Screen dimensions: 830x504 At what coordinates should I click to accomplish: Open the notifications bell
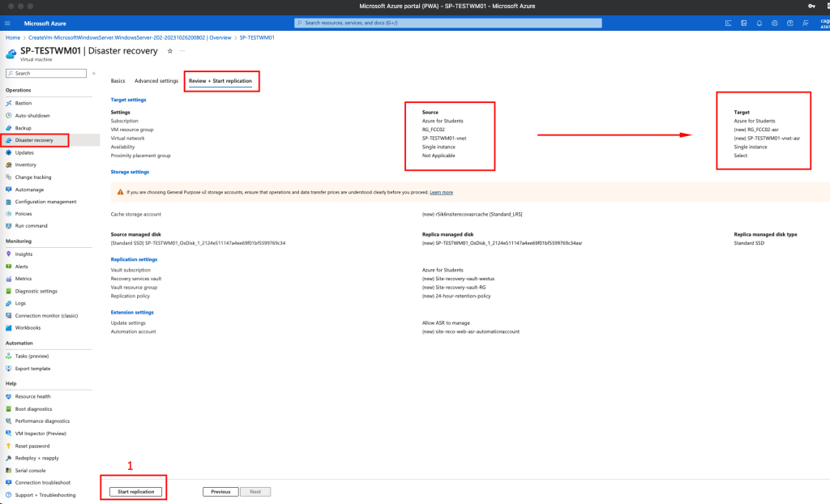pos(758,23)
